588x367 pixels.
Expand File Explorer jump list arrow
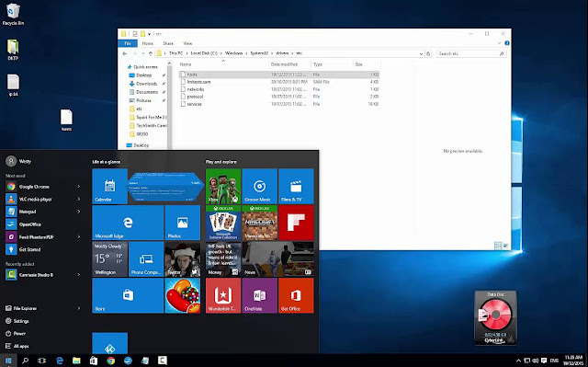(79, 308)
